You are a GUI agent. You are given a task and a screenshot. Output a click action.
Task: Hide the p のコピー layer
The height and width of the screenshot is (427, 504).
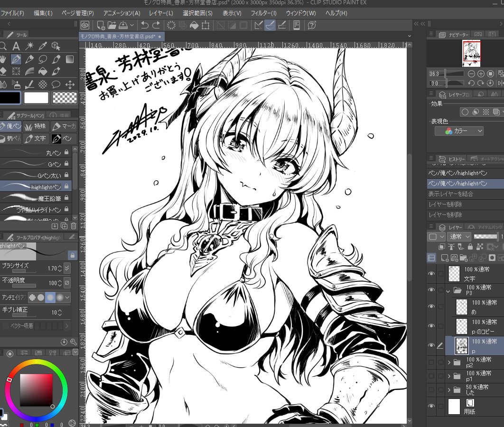tap(431, 326)
